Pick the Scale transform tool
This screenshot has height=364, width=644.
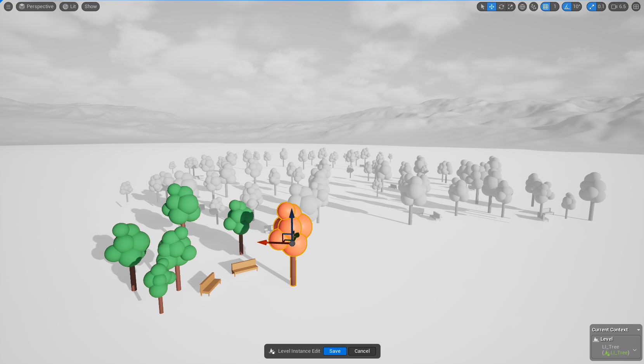511,7
